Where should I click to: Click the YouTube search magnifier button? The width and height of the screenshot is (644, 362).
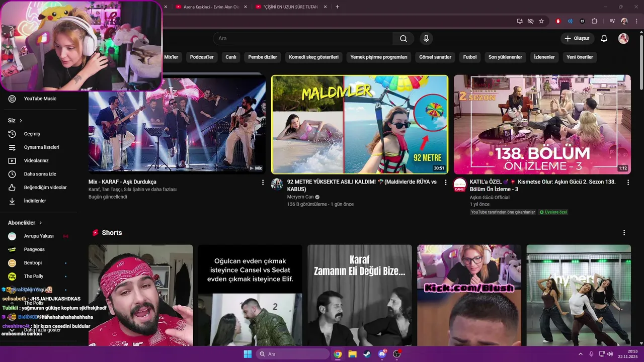(x=404, y=39)
